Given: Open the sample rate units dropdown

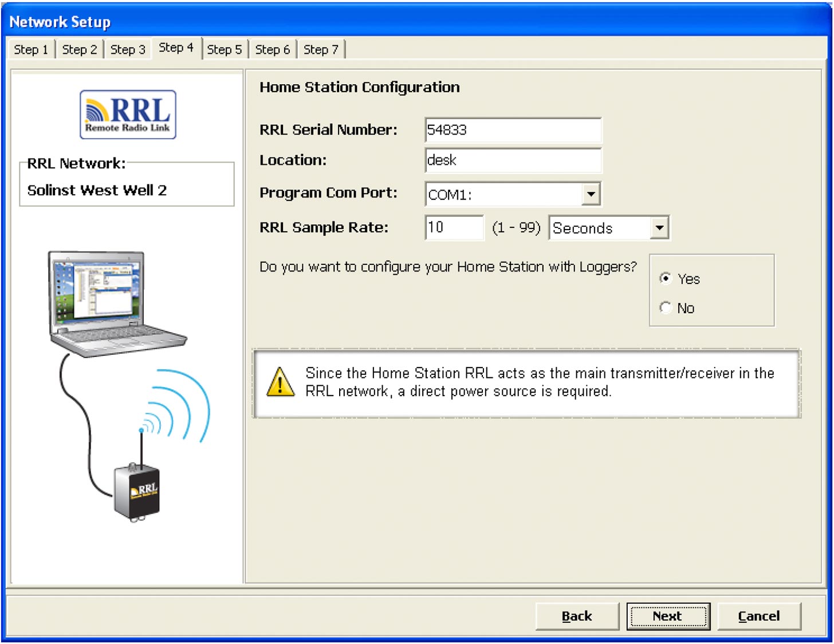Looking at the screenshot, I should click(660, 228).
